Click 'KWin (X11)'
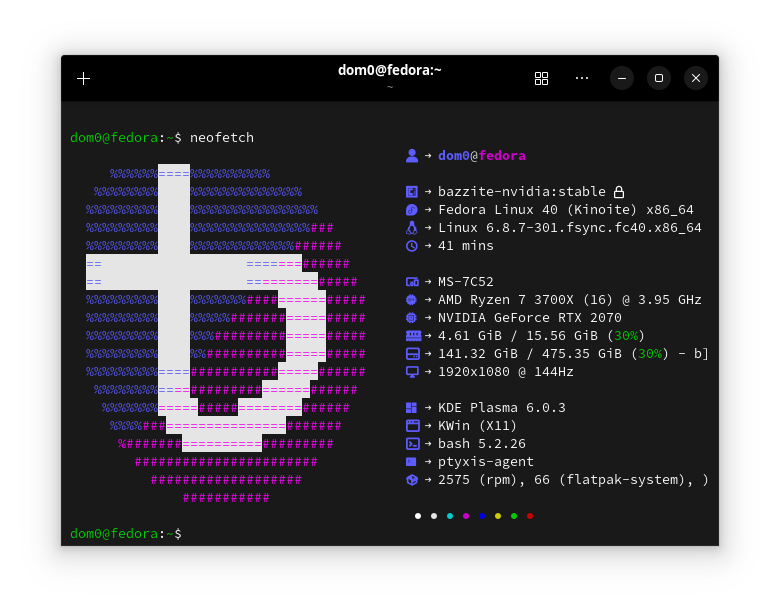Image resolution: width=780 pixels, height=613 pixels. (x=478, y=426)
